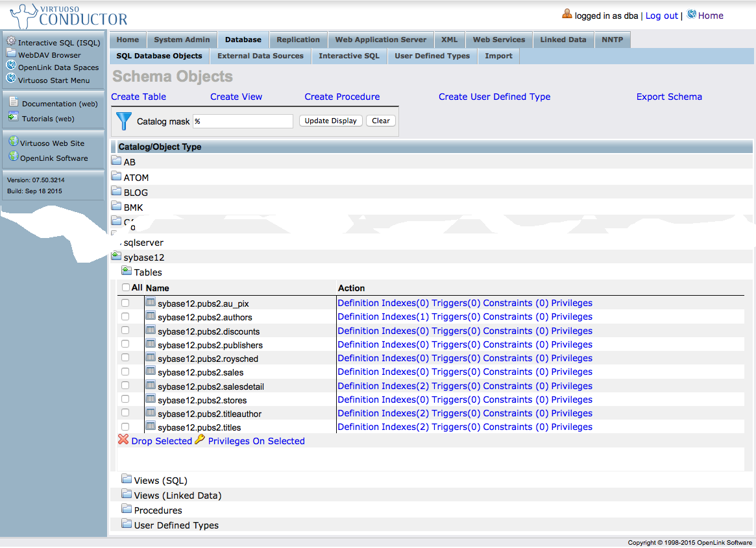Click table icon for sybase12.pubs2.titles
The height and width of the screenshot is (548, 756).
151,426
